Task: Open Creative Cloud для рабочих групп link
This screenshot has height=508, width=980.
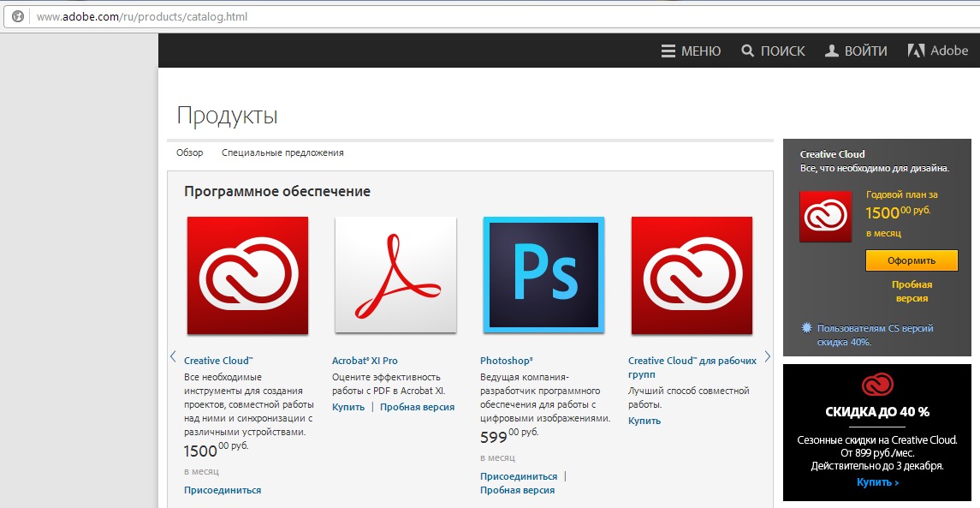Action: [x=692, y=368]
